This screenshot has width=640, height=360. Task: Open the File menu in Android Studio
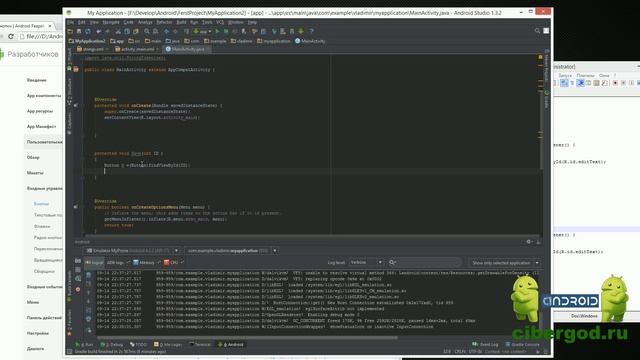[71, 22]
